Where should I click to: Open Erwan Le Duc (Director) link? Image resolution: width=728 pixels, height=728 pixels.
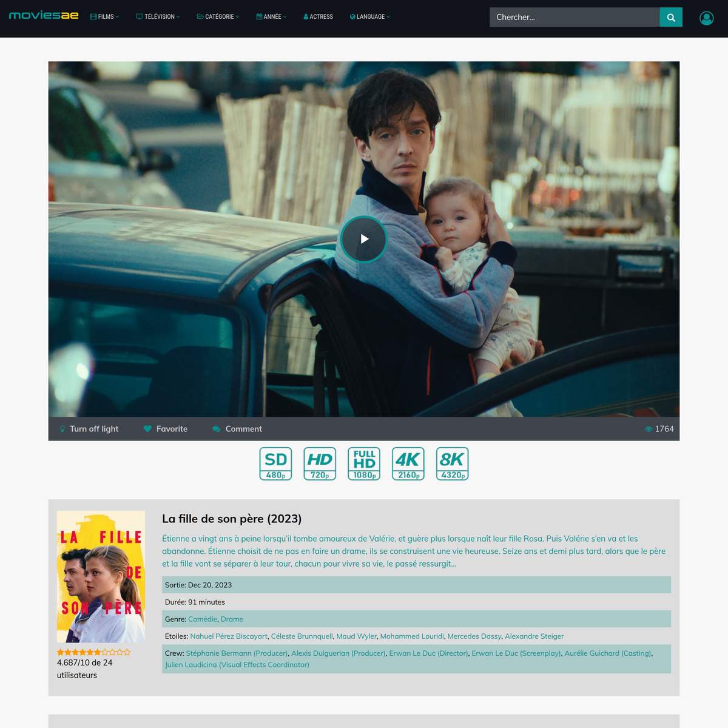429,653
